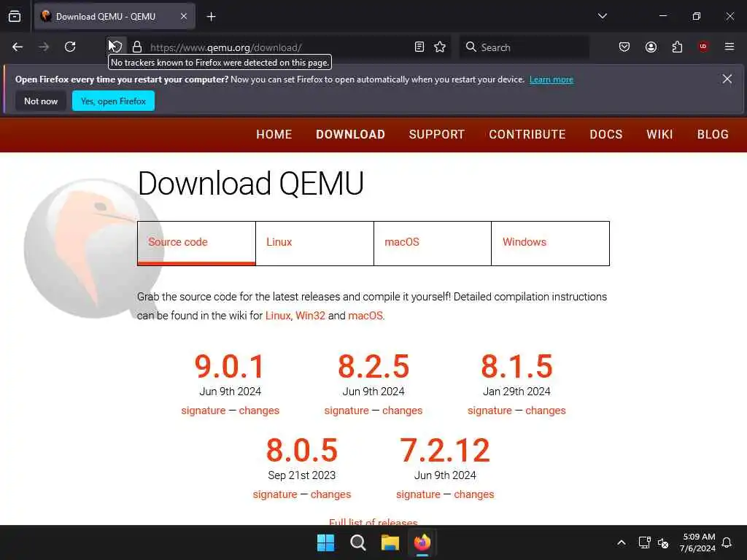Screen dimensions: 747x560
Task: Download QEMU version 8.1.5
Action: pyautogui.click(x=516, y=366)
